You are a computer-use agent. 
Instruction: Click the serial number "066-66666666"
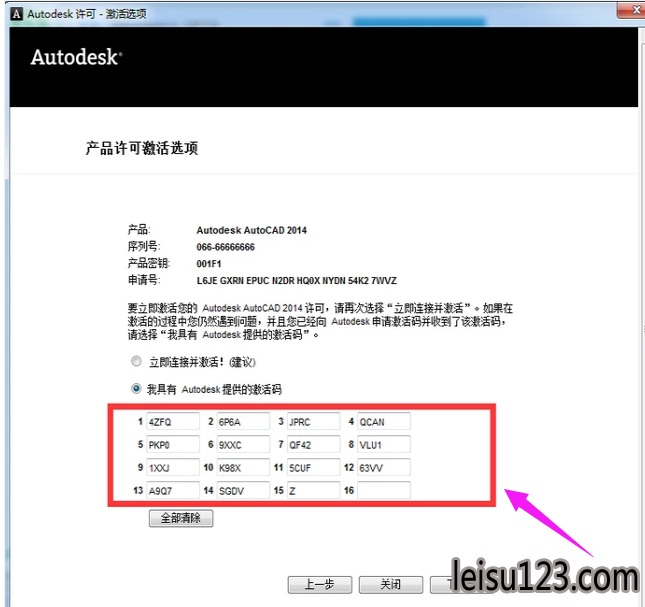pyautogui.click(x=225, y=247)
